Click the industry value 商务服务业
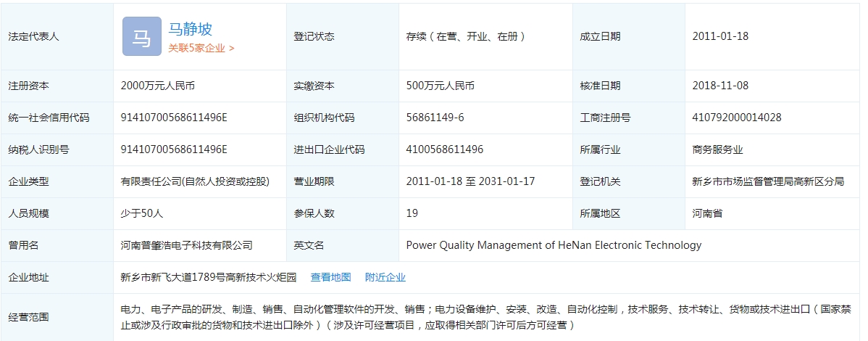The height and width of the screenshot is (341, 868). coord(717,149)
